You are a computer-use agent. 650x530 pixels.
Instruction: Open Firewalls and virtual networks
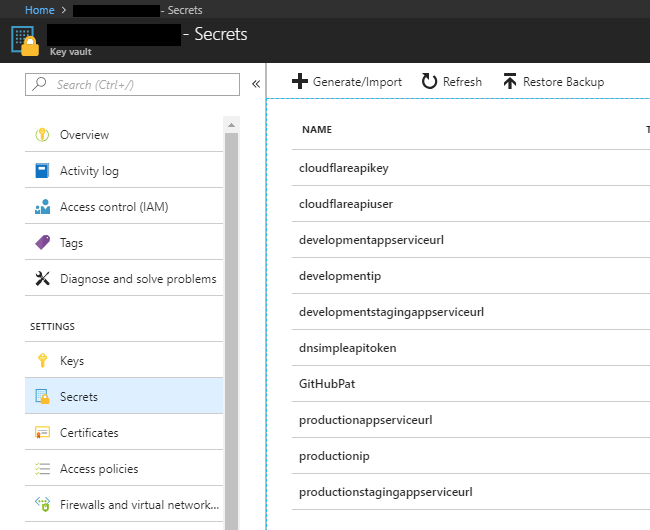click(x=124, y=504)
